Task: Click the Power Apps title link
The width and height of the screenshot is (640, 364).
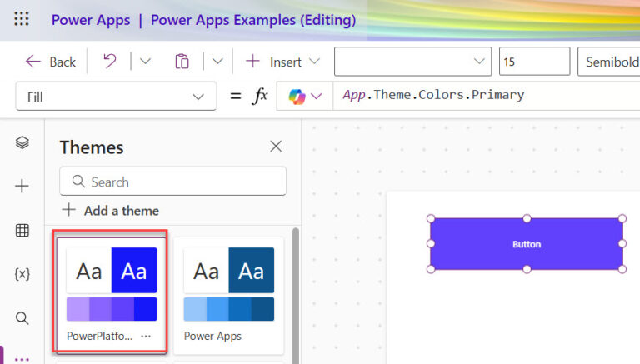Action: (91, 20)
